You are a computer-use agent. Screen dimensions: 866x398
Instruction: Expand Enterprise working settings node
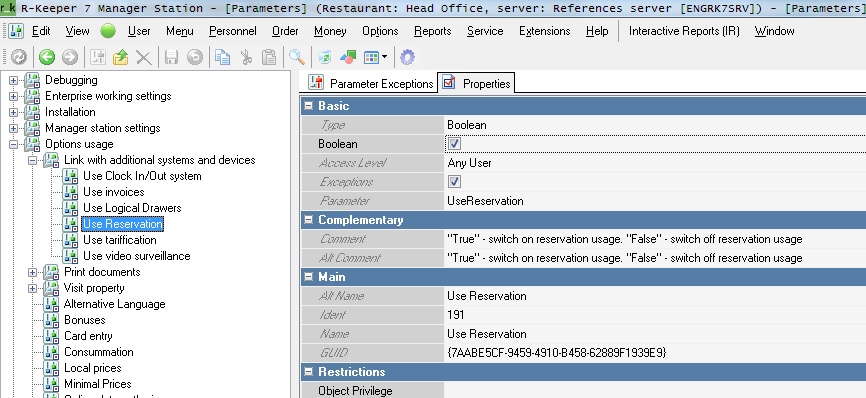[13, 97]
